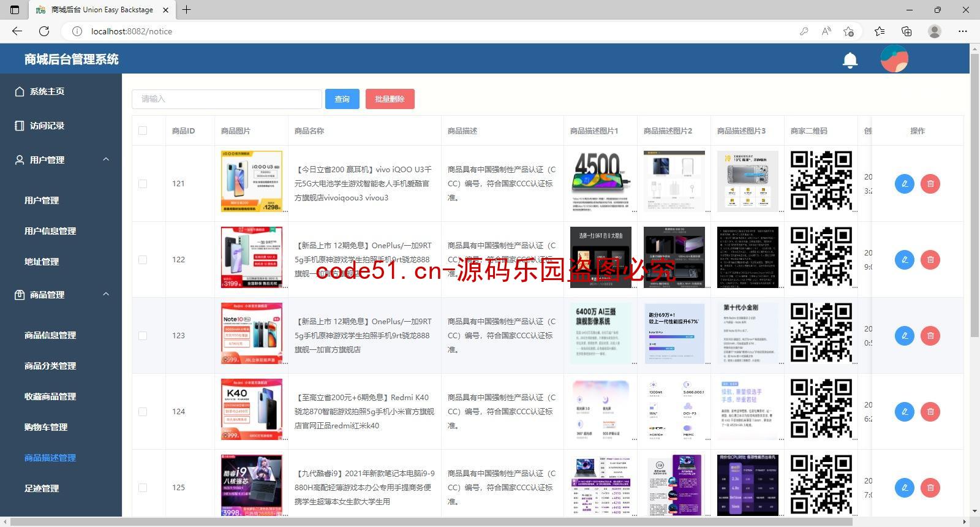The image size is (980, 527).
Task: Open browser collections
Action: pos(907,31)
